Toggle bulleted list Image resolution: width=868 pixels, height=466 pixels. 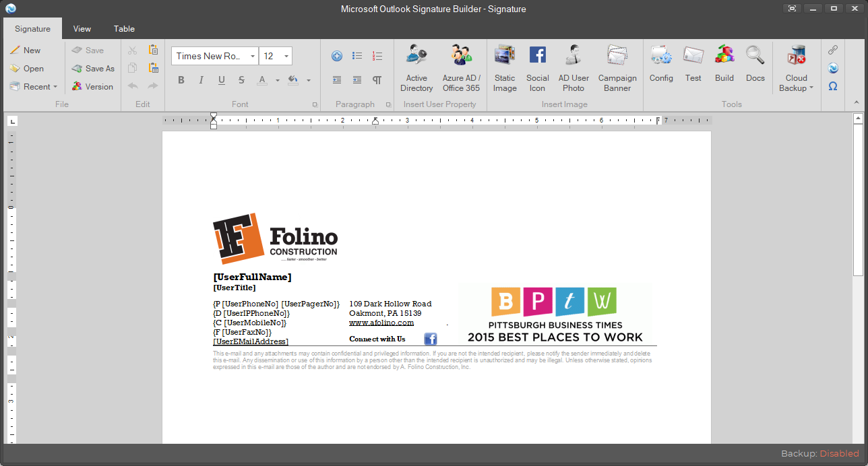357,56
